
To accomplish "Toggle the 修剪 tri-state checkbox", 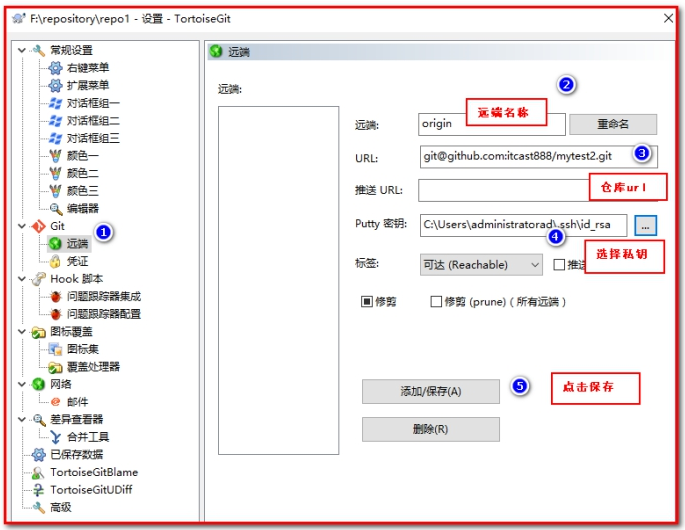I will (367, 301).
